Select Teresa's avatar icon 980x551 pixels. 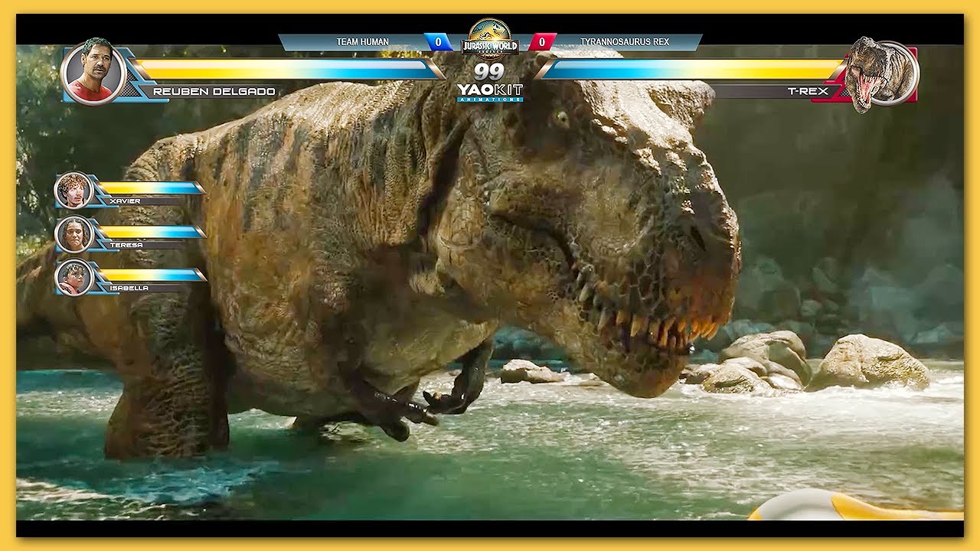[74, 234]
